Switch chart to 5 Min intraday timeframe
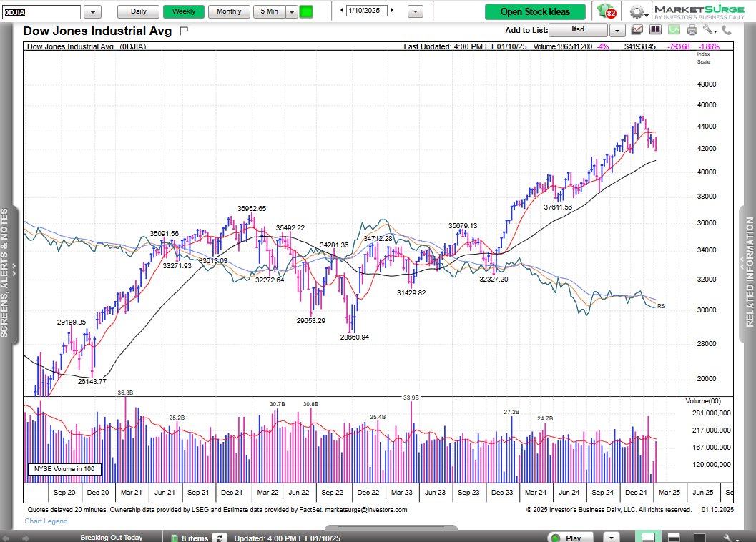Viewport: 756px width, 542px height. pos(270,11)
